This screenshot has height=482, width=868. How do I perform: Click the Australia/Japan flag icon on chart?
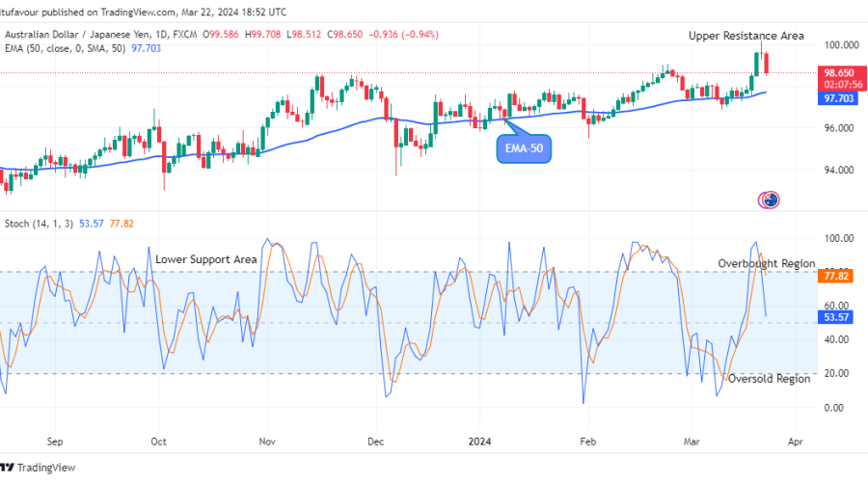(x=770, y=200)
